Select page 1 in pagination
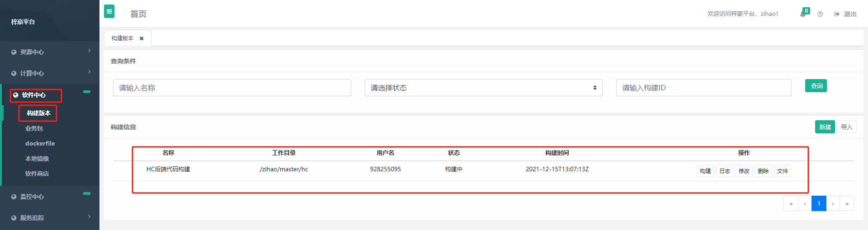 [x=819, y=203]
